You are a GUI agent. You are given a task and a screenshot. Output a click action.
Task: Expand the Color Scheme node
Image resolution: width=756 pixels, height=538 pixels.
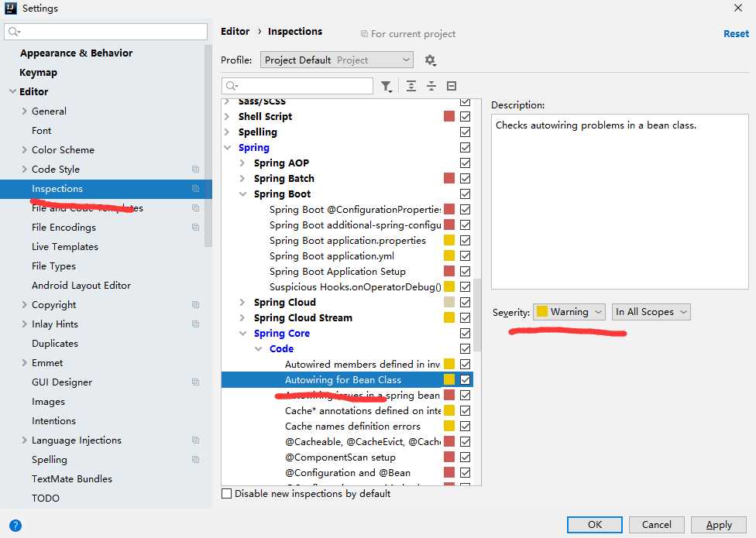click(24, 150)
